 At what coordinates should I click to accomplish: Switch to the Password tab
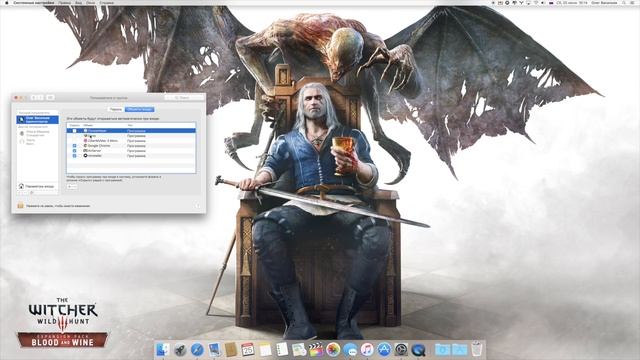pyautogui.click(x=116, y=109)
